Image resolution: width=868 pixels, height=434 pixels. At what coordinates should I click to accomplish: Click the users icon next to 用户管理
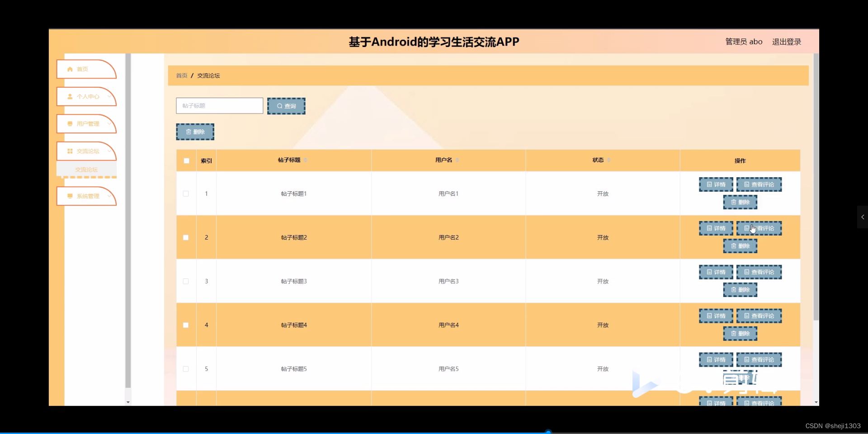pyautogui.click(x=70, y=123)
